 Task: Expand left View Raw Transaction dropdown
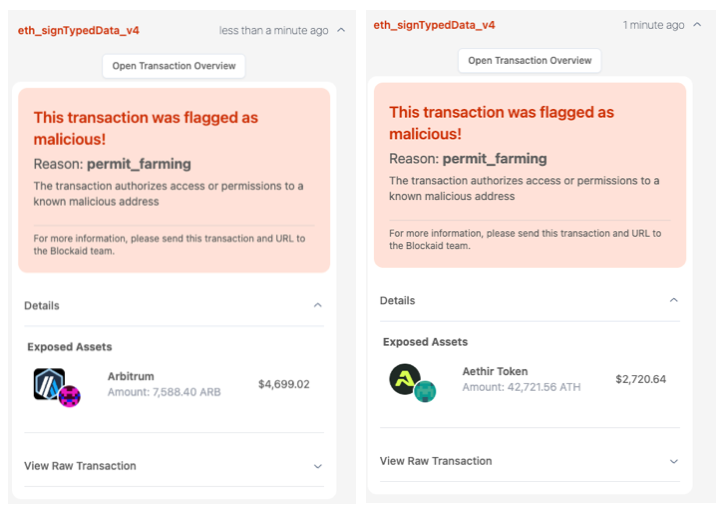[318, 466]
